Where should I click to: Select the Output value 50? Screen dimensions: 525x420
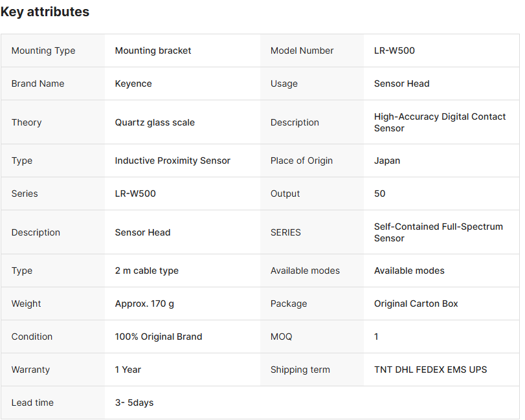tap(379, 193)
